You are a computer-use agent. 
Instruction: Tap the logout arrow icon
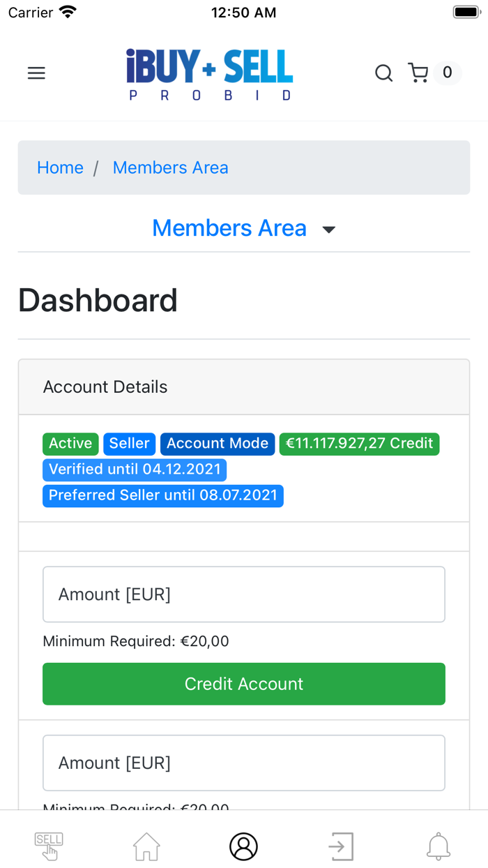point(341,846)
